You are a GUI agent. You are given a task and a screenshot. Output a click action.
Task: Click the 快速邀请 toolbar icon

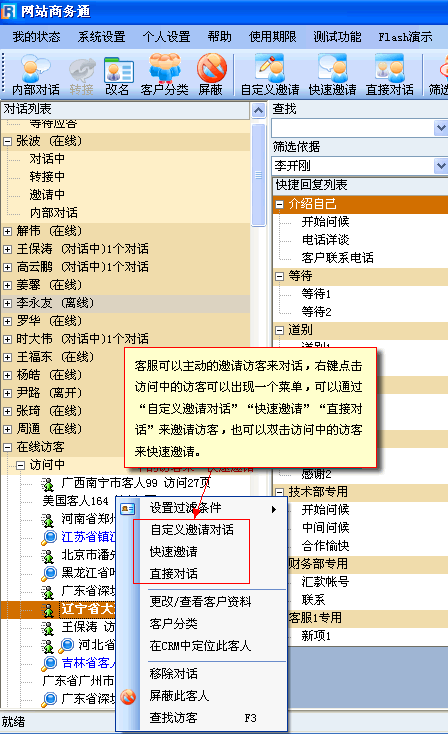(332, 75)
